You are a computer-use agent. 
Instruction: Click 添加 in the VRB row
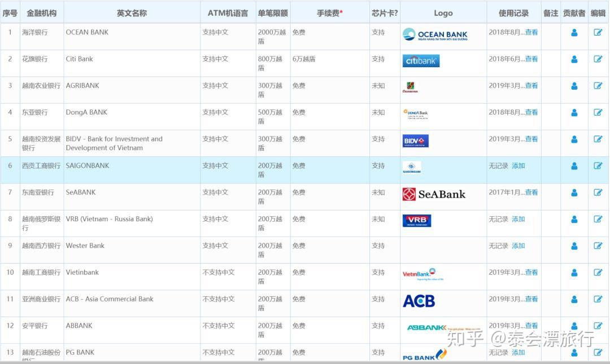(518, 218)
